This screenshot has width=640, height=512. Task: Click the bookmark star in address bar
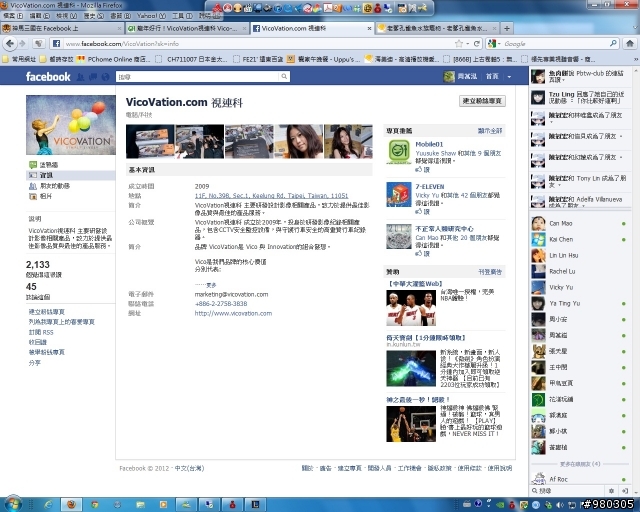pos(459,43)
